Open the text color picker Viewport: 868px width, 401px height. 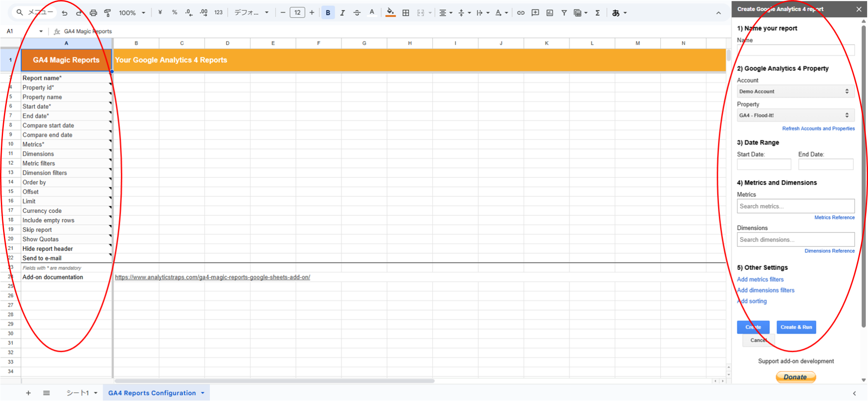pos(372,13)
